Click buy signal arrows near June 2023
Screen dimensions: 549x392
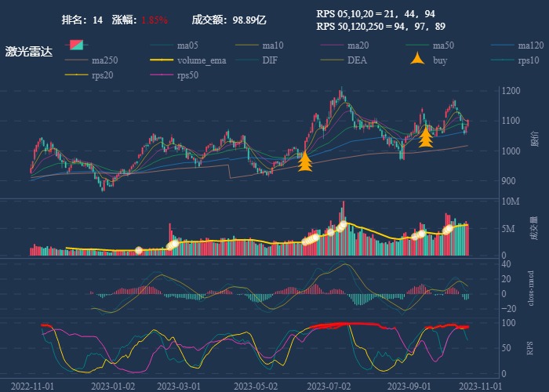coord(305,161)
